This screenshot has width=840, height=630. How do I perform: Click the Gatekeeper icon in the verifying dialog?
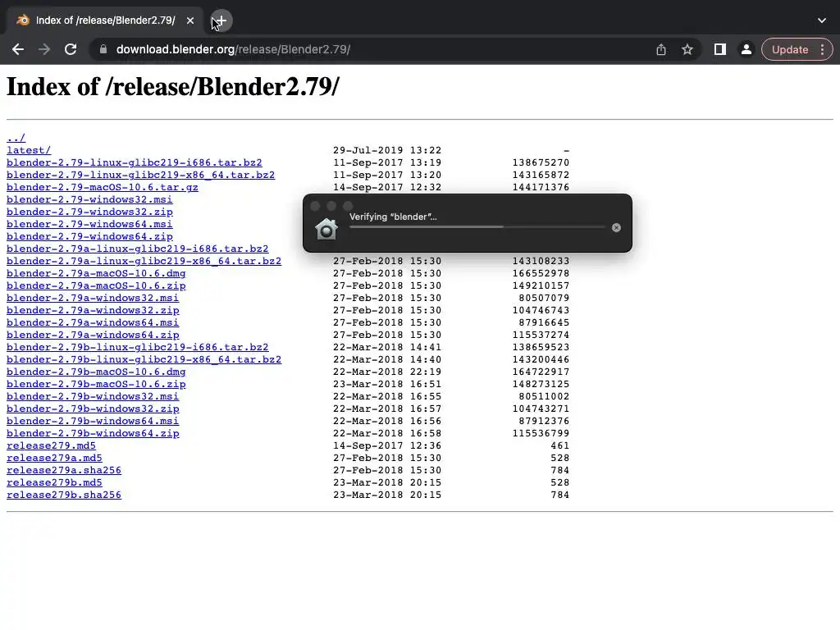[x=326, y=229]
